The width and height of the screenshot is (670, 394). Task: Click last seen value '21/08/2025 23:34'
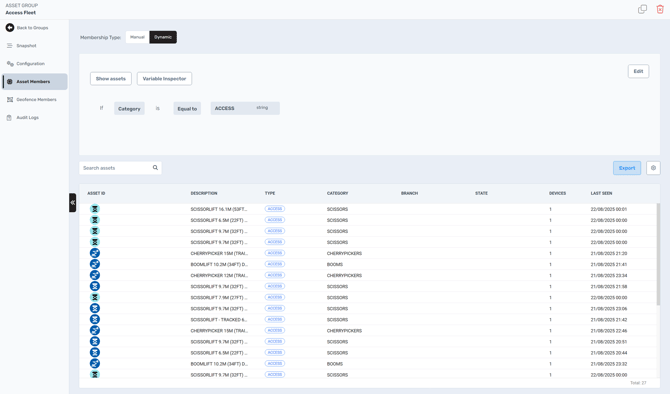609,276
